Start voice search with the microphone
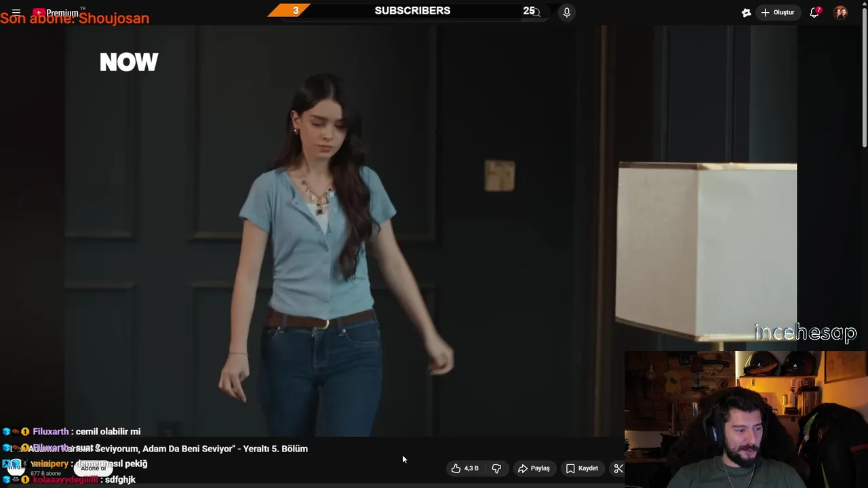The width and height of the screenshot is (868, 488). [567, 12]
